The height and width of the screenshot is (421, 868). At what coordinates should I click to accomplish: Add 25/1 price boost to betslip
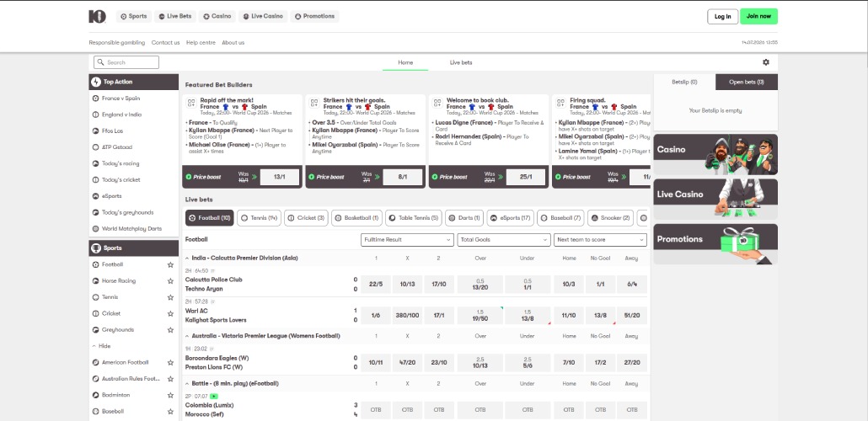[526, 177]
